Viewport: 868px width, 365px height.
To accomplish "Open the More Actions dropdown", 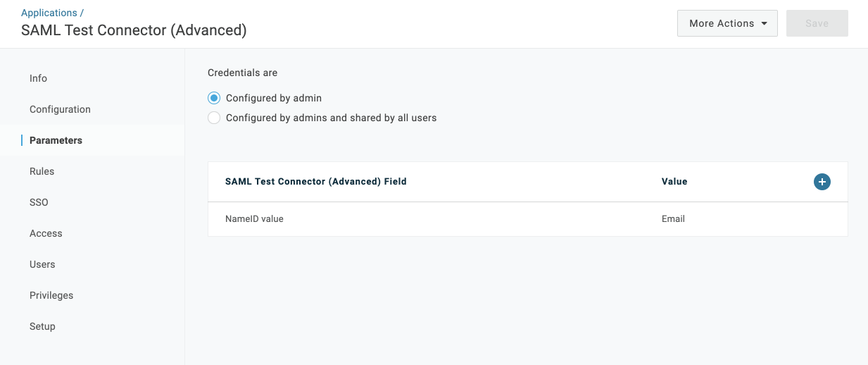I will tap(727, 23).
